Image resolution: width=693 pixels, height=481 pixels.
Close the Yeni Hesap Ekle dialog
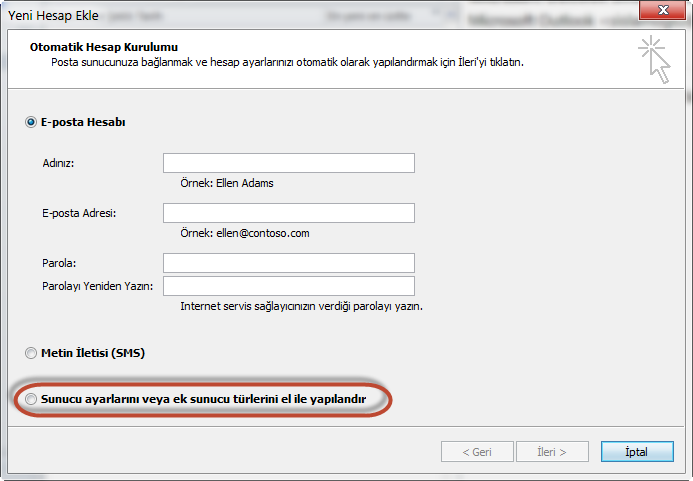[x=662, y=10]
